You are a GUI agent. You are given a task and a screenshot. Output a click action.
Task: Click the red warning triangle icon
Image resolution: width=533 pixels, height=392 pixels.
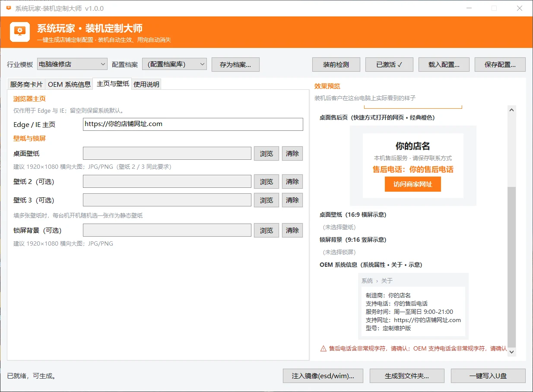(x=323, y=348)
